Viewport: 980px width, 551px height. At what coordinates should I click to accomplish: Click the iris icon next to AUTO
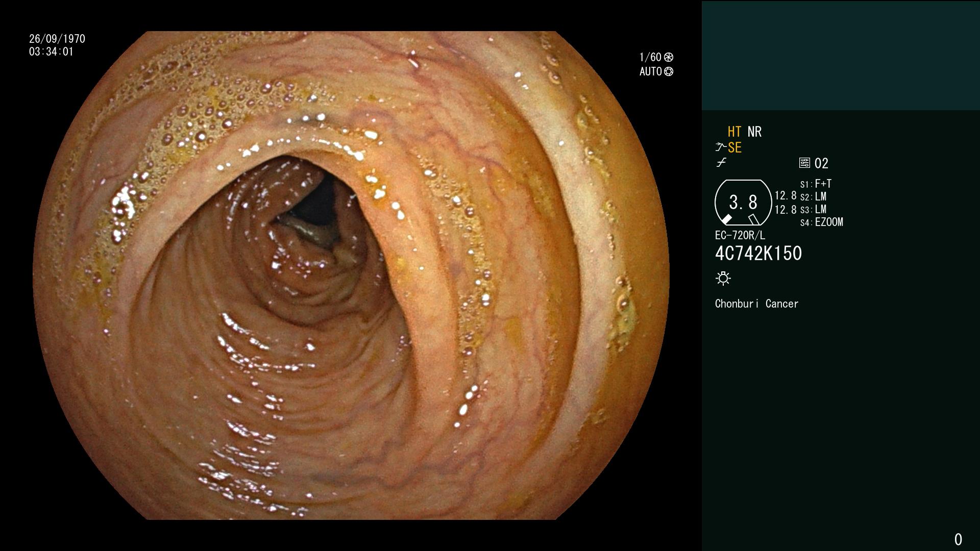(x=669, y=71)
